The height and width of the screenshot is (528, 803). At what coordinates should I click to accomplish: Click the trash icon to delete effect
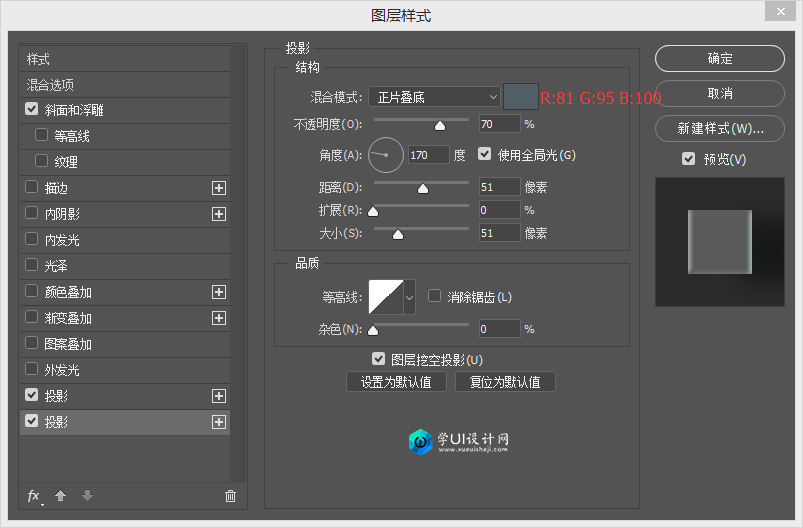tap(231, 496)
